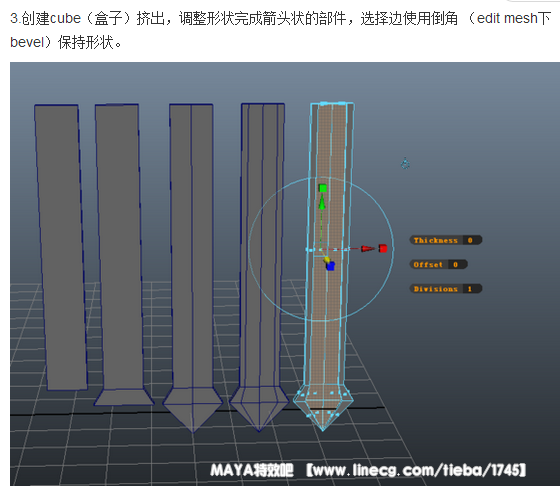Select the plain cube column model
560x487 pixels.
tap(61, 246)
